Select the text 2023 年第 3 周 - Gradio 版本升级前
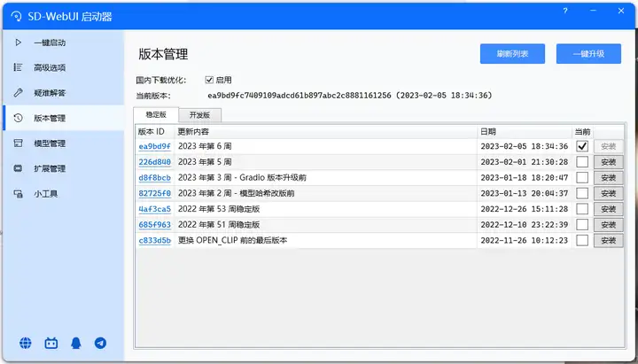638x364 pixels. [242, 178]
